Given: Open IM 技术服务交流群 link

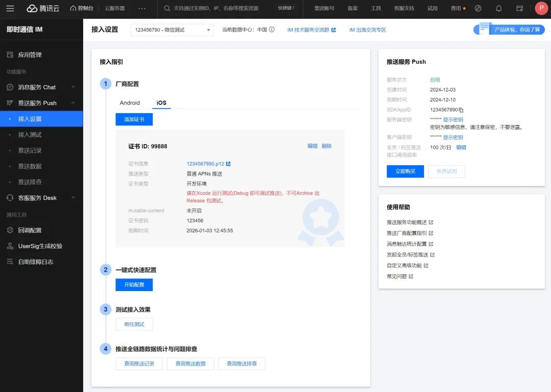Looking at the screenshot, I should (312, 30).
